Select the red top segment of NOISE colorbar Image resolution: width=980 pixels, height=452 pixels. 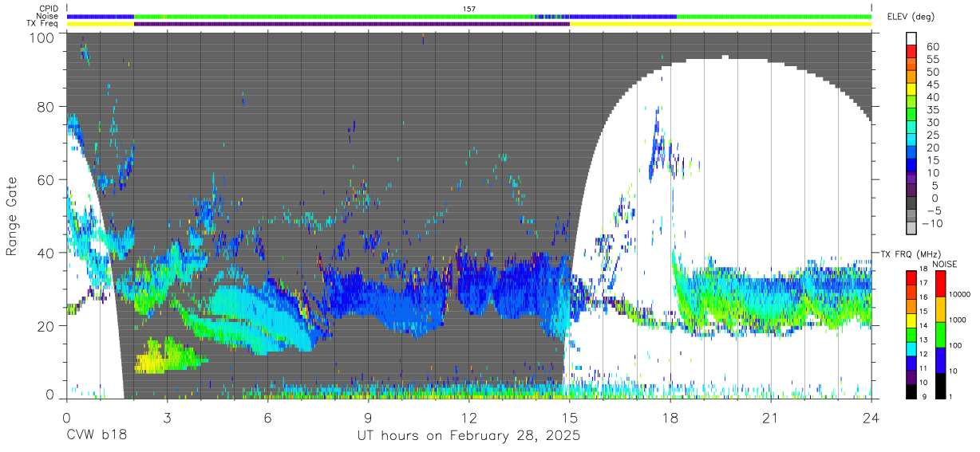click(x=941, y=283)
